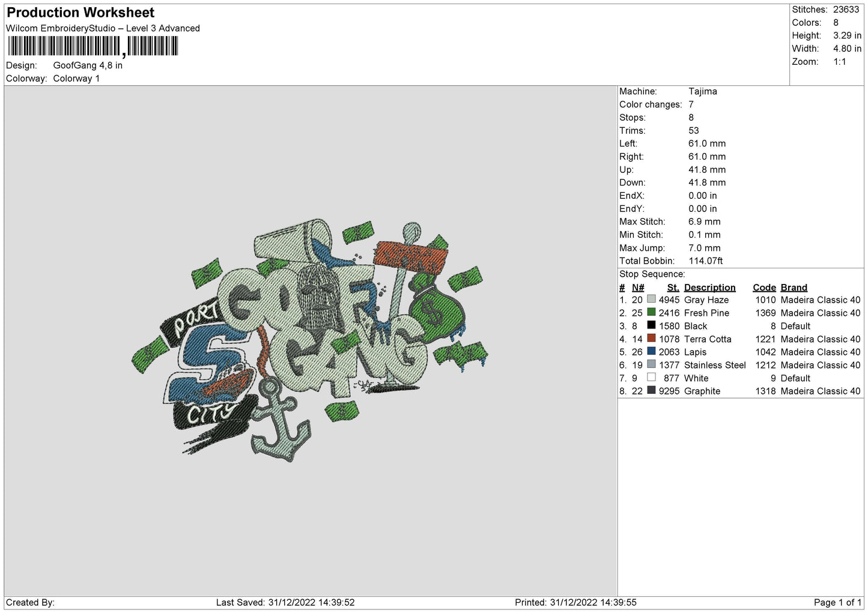Click the Stitches count value 23633
The width and height of the screenshot is (868, 613).
click(x=846, y=10)
